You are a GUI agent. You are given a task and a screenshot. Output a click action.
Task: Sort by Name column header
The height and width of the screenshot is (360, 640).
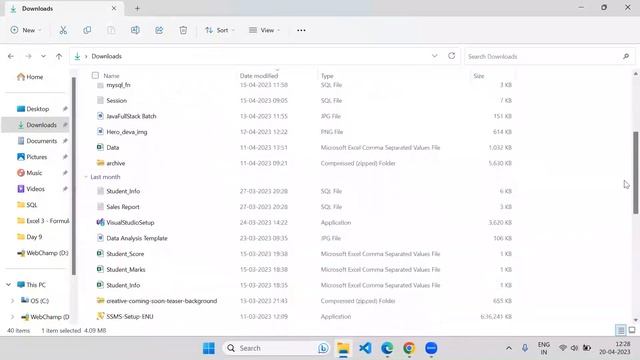pyautogui.click(x=111, y=76)
